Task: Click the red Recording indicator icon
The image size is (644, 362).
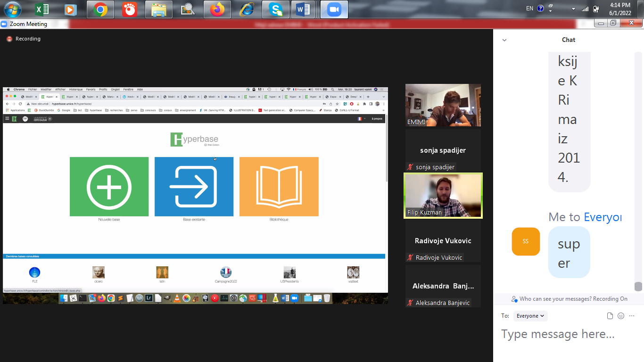Action: tap(9, 39)
